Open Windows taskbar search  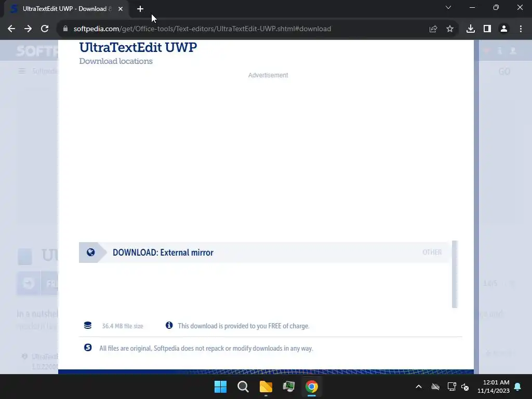click(x=243, y=387)
